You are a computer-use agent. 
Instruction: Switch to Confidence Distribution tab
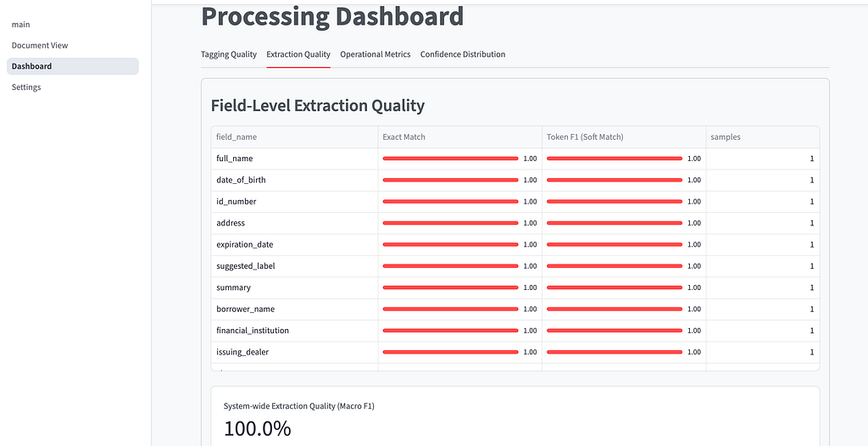click(x=463, y=54)
